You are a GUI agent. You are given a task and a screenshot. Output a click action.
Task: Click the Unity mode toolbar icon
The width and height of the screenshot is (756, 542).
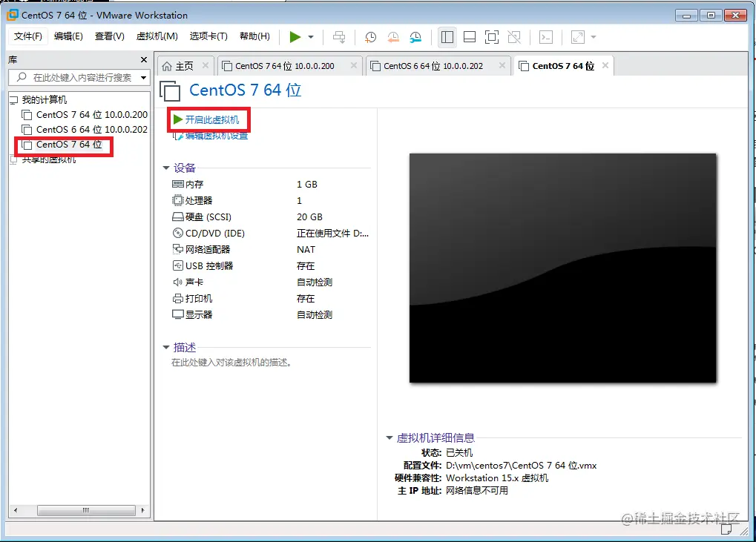point(514,37)
